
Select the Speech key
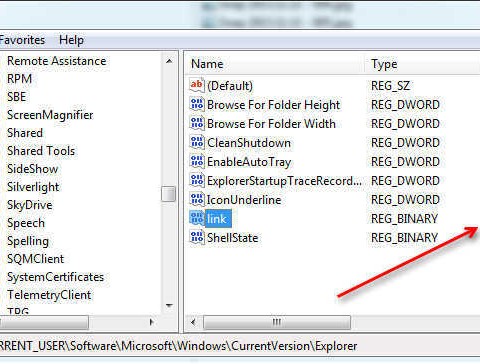coord(26,223)
